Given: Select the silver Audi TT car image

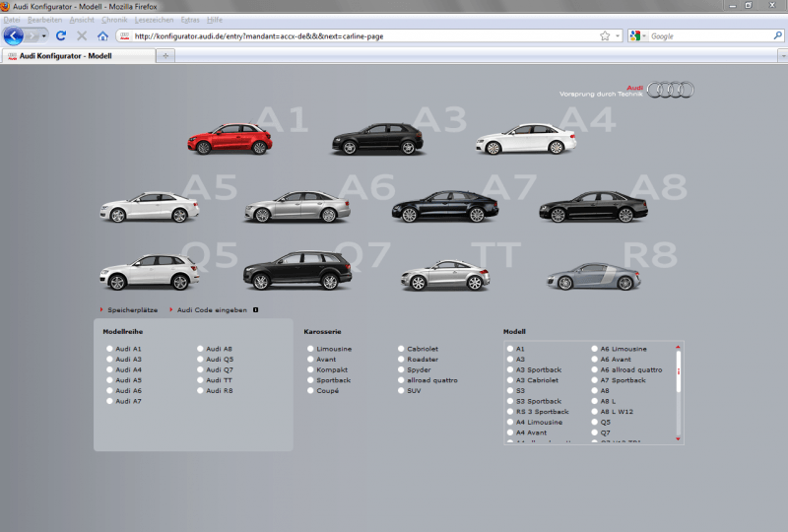Looking at the screenshot, I should tap(445, 275).
